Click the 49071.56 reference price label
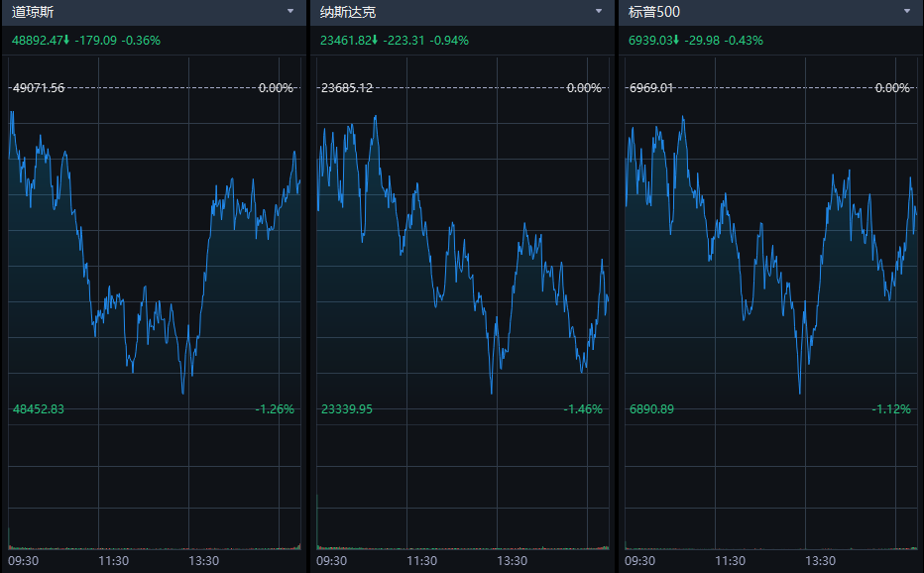 tap(38, 88)
